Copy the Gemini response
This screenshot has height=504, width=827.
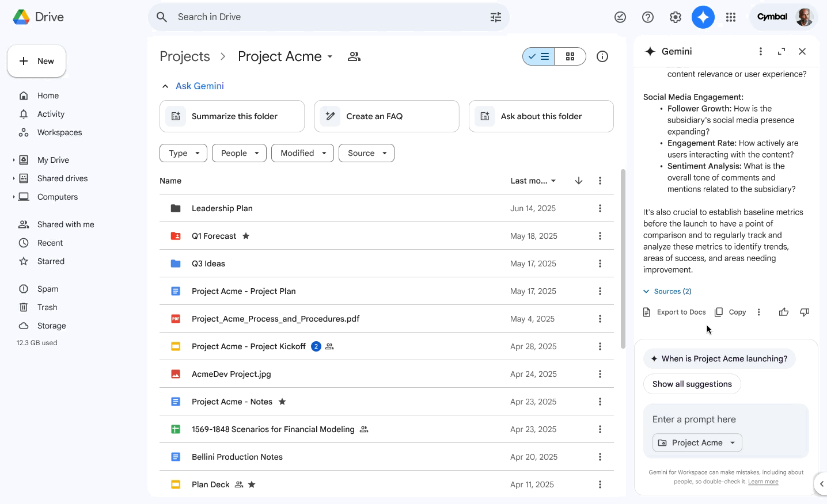(730, 311)
